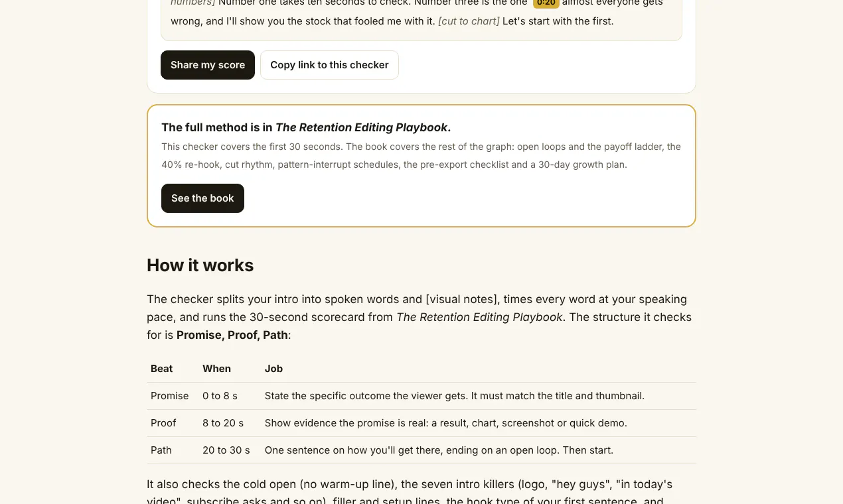Click 'Let's start with the first.' text
Viewport: 843px width, 504px height.
tap(558, 21)
